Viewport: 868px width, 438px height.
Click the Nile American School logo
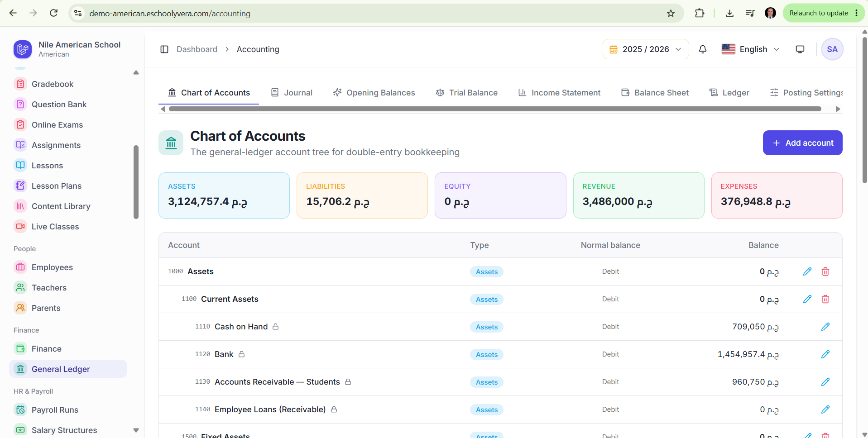pyautogui.click(x=23, y=49)
